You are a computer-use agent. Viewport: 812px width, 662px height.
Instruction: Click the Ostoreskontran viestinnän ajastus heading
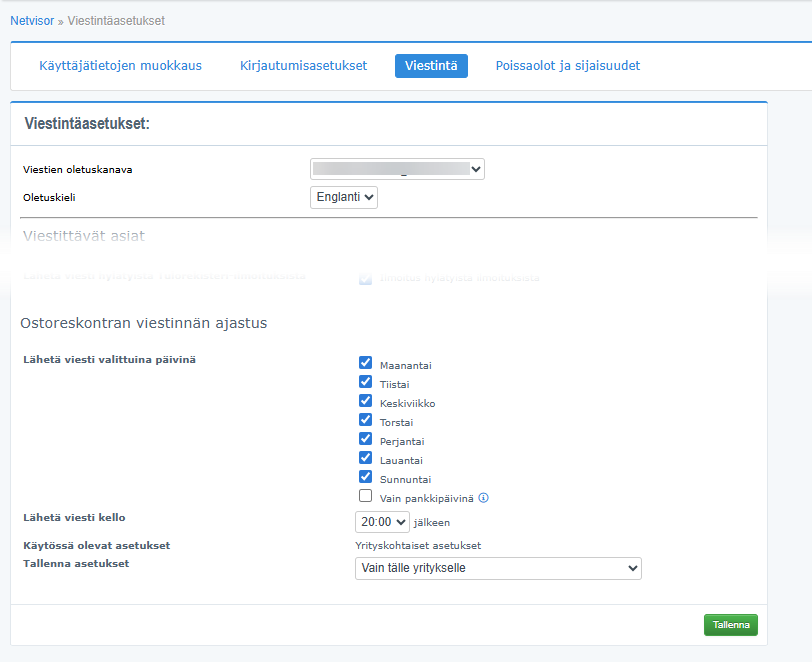pos(143,323)
